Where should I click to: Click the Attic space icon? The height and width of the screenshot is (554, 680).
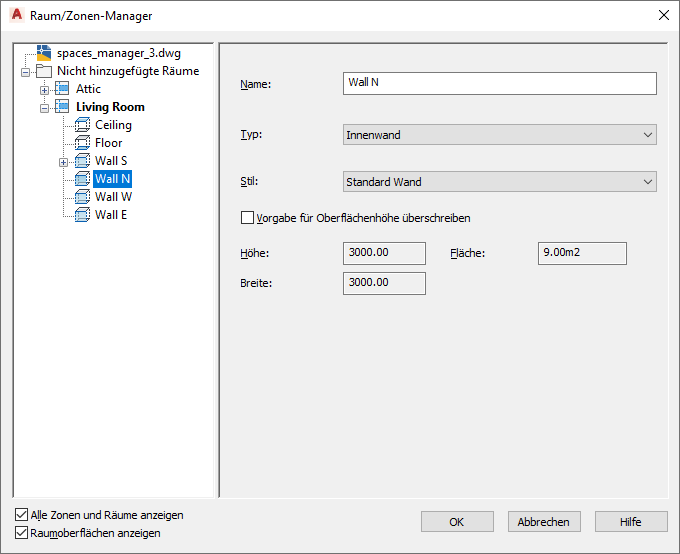(x=62, y=89)
